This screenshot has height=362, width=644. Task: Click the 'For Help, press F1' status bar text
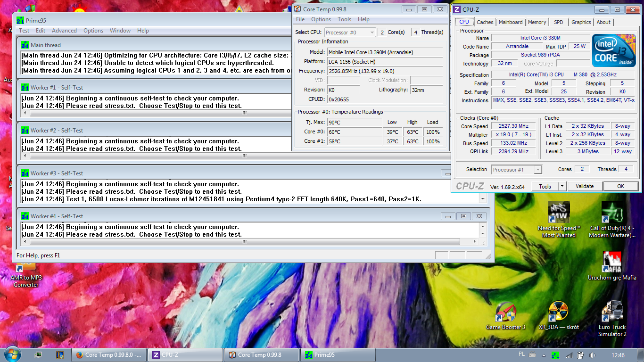pyautogui.click(x=39, y=255)
